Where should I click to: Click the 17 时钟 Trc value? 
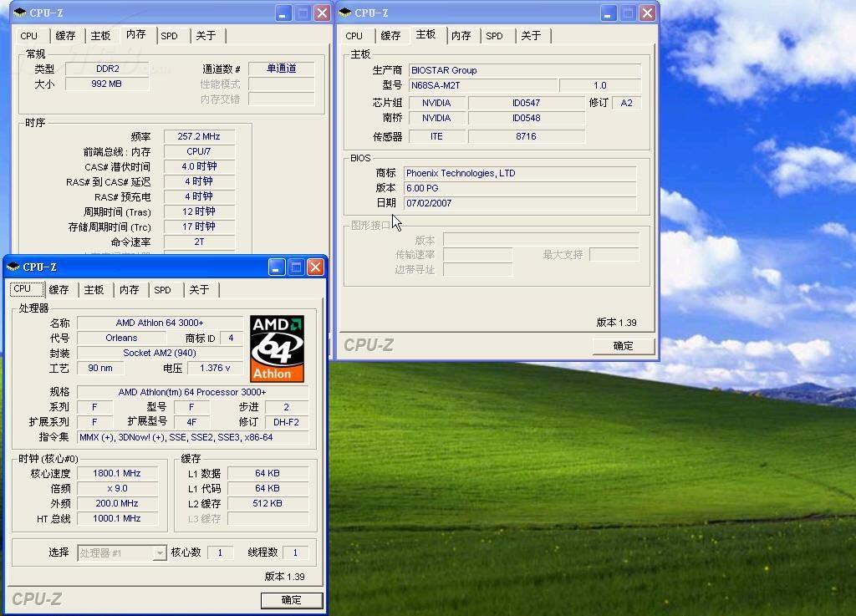click(199, 227)
